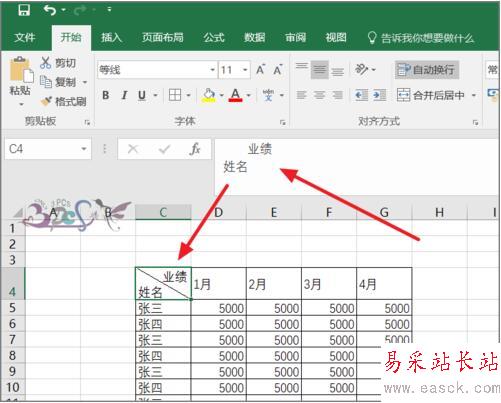The image size is (501, 403).
Task: Click the formula bar text 业绩 姓名
Action: pos(248,157)
